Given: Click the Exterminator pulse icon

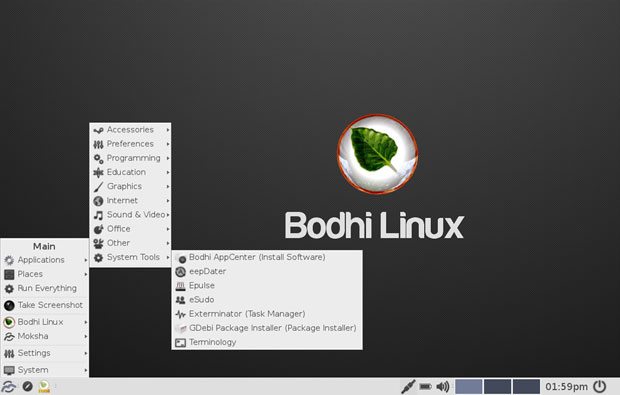Looking at the screenshot, I should (181, 314).
